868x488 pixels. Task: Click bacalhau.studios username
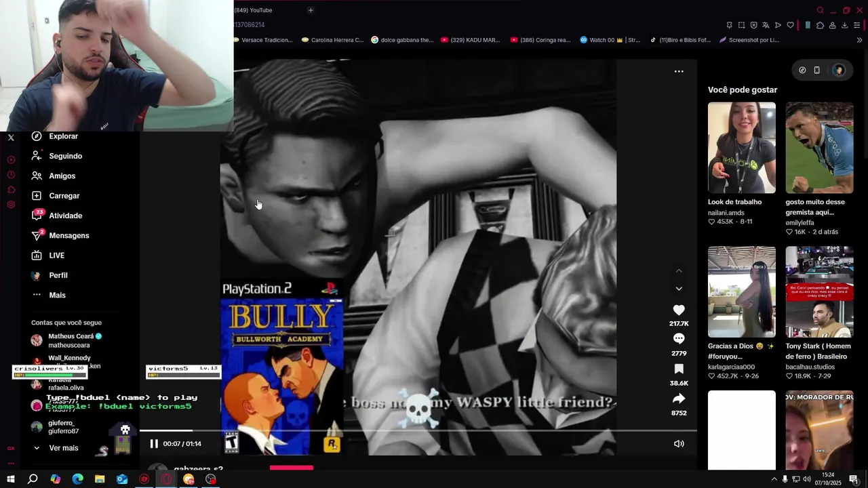pyautogui.click(x=810, y=367)
